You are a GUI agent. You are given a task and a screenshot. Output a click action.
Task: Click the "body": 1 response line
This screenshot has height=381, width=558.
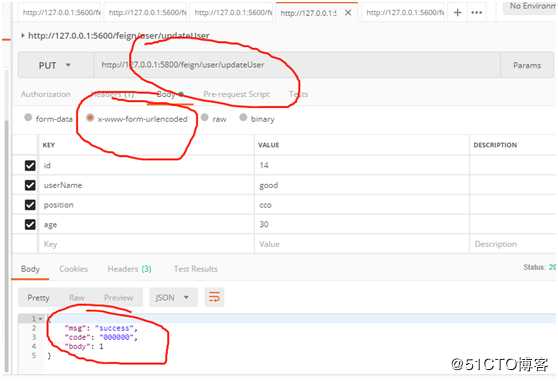(84, 346)
